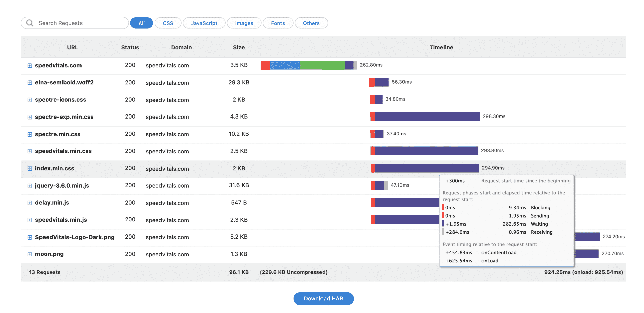644x313 pixels.
Task: Expand spectre.min.css request details
Action: pyautogui.click(x=30, y=134)
